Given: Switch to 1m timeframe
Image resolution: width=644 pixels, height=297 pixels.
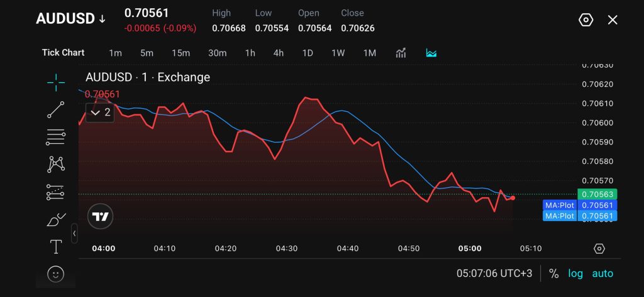Looking at the screenshot, I should point(116,53).
